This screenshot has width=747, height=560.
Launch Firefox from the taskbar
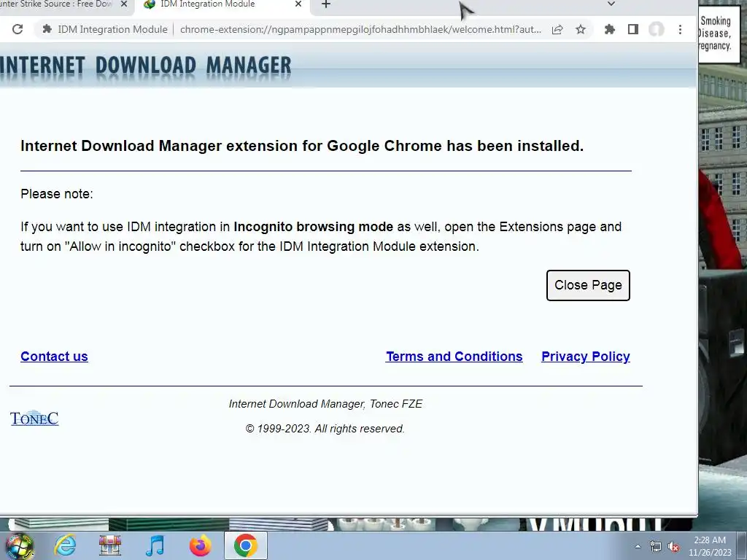click(x=200, y=545)
